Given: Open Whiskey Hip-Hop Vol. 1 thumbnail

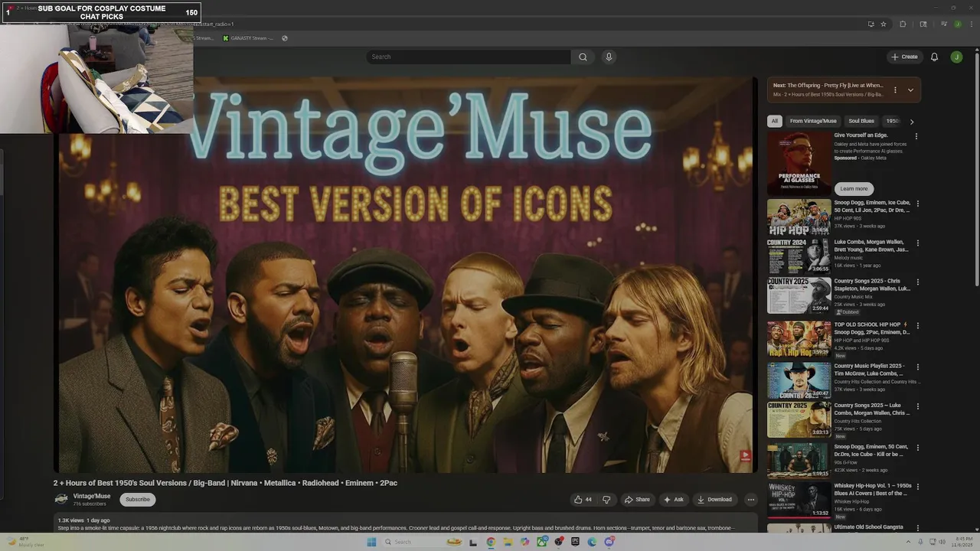Looking at the screenshot, I should coord(799,500).
